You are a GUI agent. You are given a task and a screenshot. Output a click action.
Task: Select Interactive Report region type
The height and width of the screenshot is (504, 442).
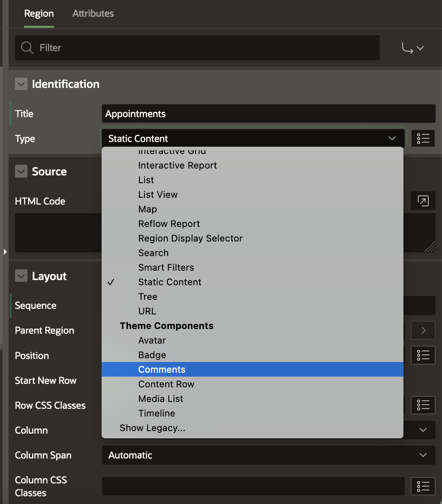(x=177, y=165)
